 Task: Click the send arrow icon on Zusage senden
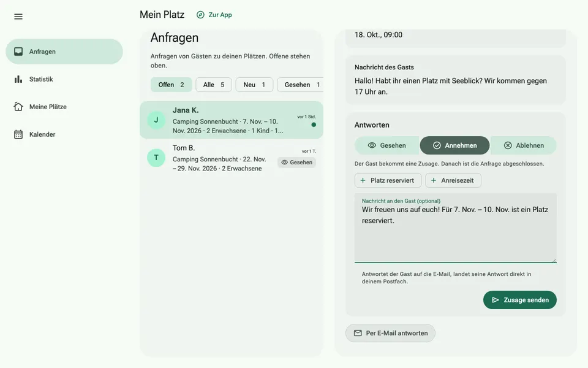tap(496, 300)
